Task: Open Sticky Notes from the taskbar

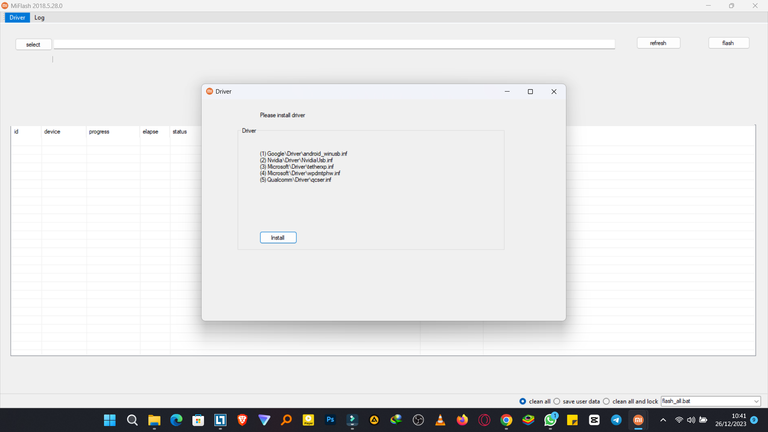Action: click(572, 420)
